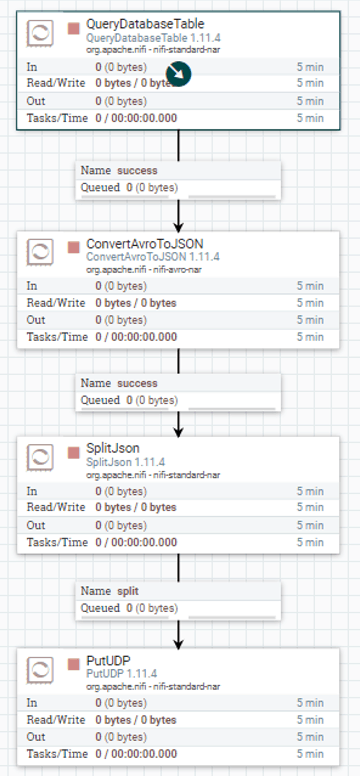Click the nifi-standard-nar bundle text under SplitJson
The width and height of the screenshot is (360, 776).
(x=153, y=475)
